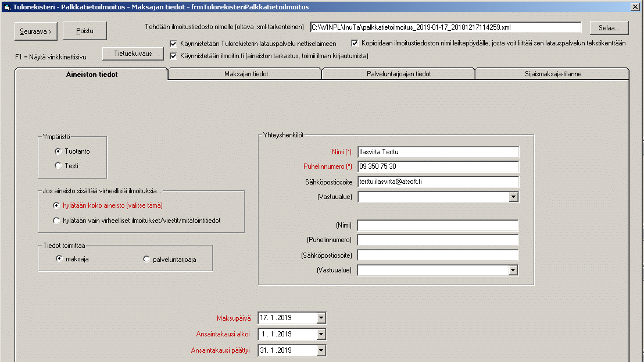Screen dimensions: 644x362
Task: Select the Testi environment radio button
Action: coord(58,165)
